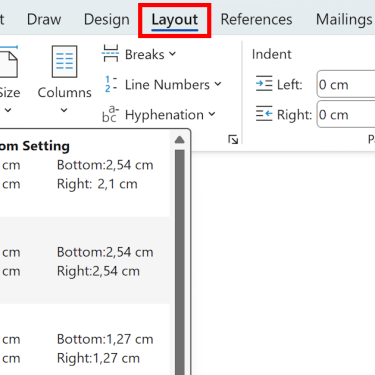This screenshot has height=375, width=375.
Task: Open the Mailings tab
Action: 344,20
